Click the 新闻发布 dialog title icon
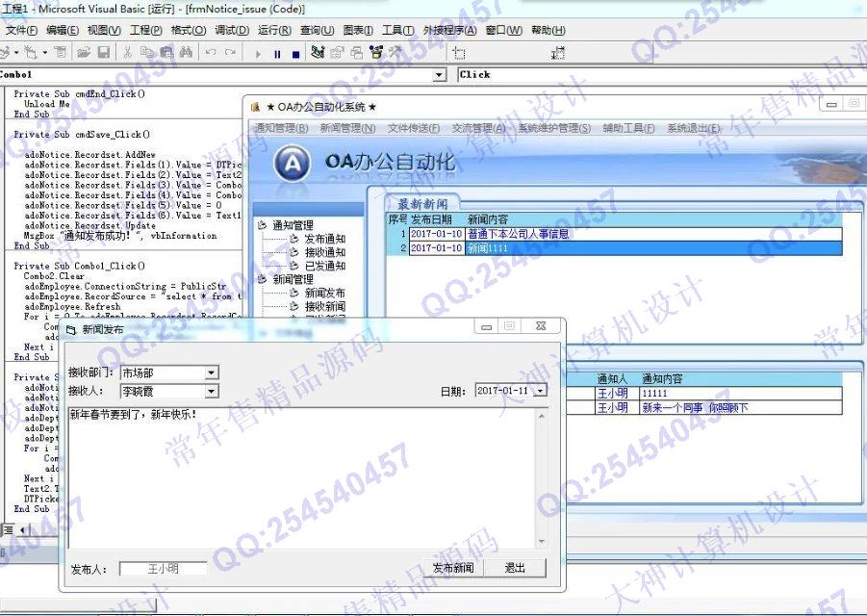 (x=71, y=330)
